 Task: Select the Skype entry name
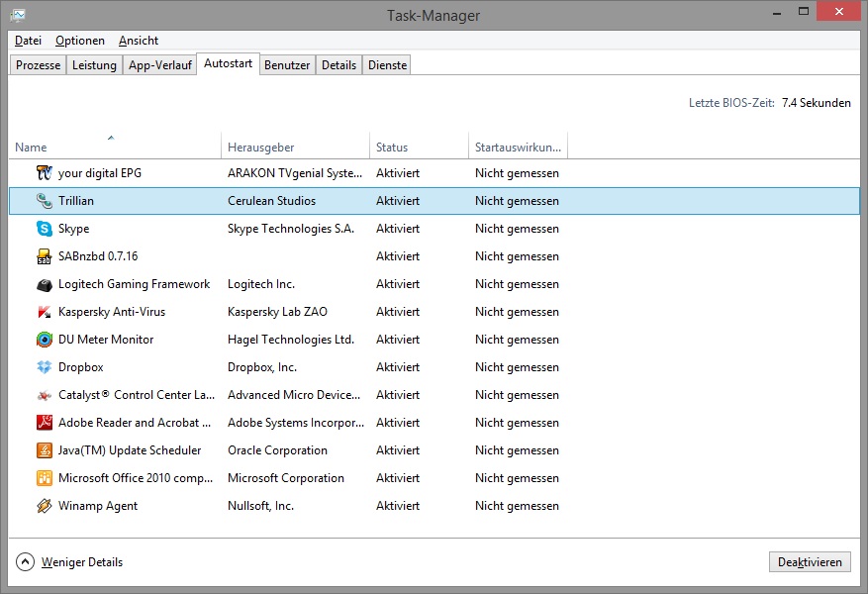pyautogui.click(x=73, y=229)
